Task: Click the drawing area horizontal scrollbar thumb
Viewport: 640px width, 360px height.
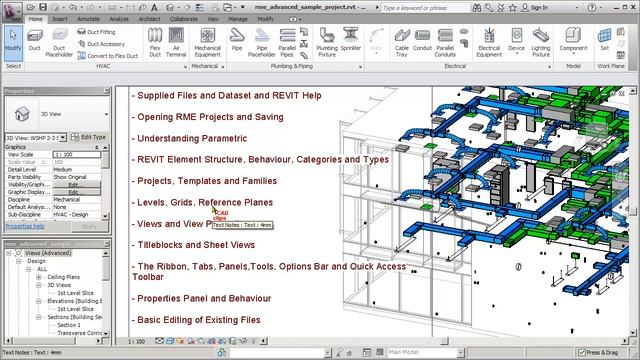Action: coord(444,341)
